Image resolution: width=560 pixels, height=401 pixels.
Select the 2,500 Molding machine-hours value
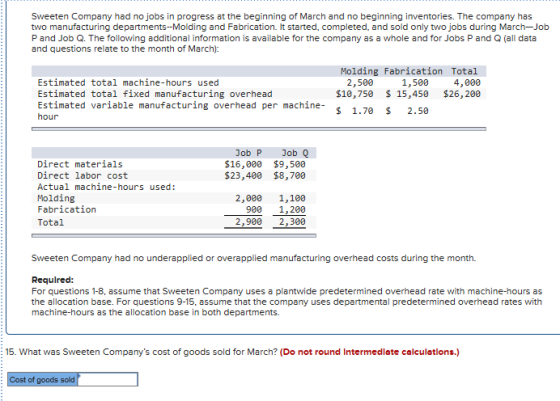pyautogui.click(x=360, y=83)
